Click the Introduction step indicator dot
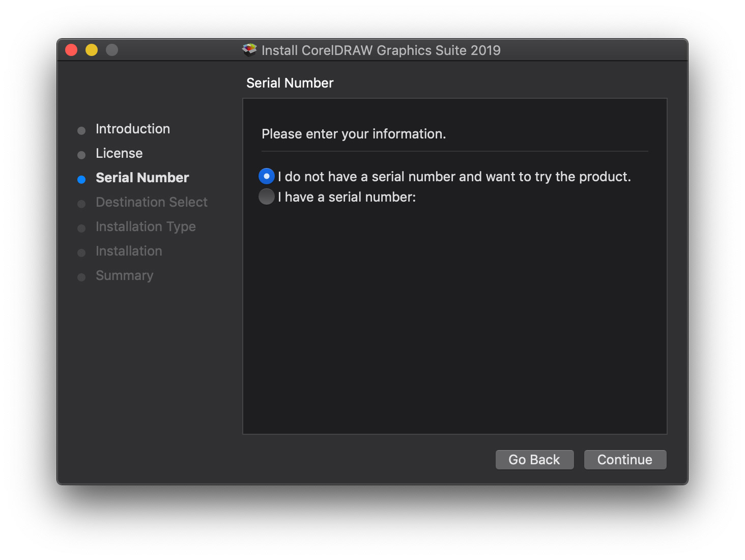This screenshot has height=560, width=745. pos(81,130)
